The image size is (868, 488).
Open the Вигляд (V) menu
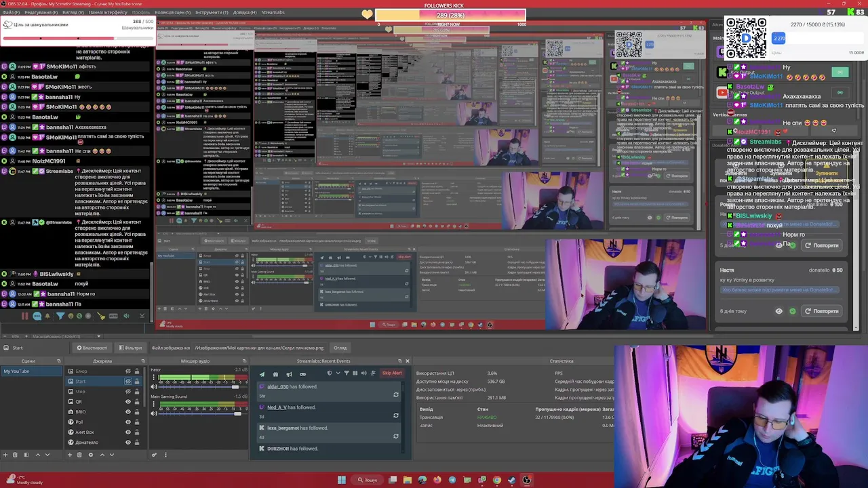coord(73,12)
